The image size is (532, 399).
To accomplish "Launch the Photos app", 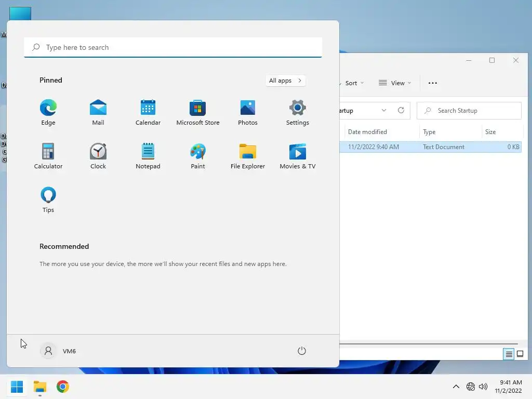I will tap(248, 113).
